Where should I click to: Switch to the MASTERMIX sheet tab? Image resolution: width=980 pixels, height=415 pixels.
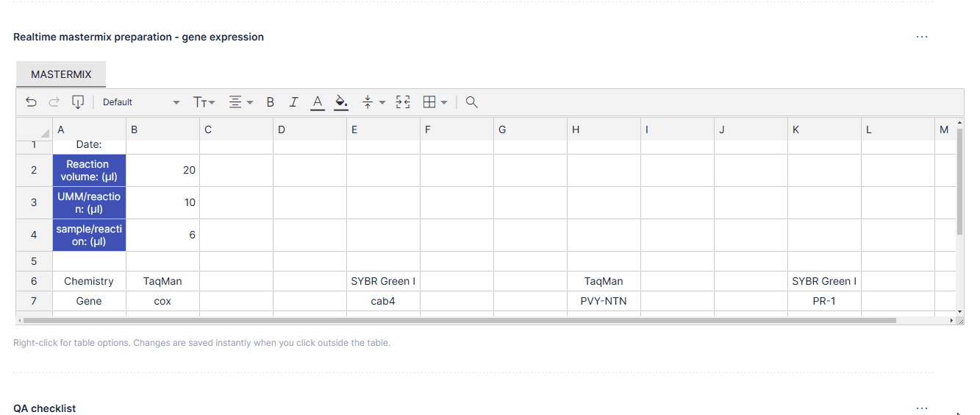pos(61,74)
